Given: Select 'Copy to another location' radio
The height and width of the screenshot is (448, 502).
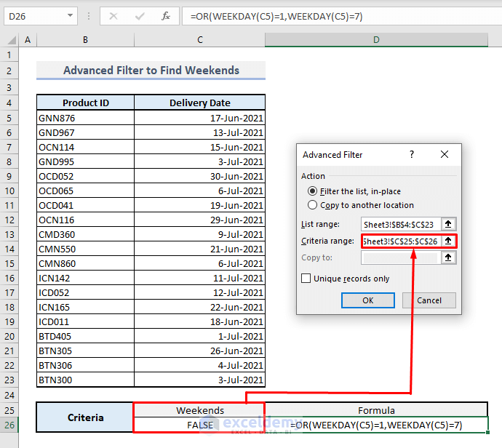Looking at the screenshot, I should [x=312, y=205].
